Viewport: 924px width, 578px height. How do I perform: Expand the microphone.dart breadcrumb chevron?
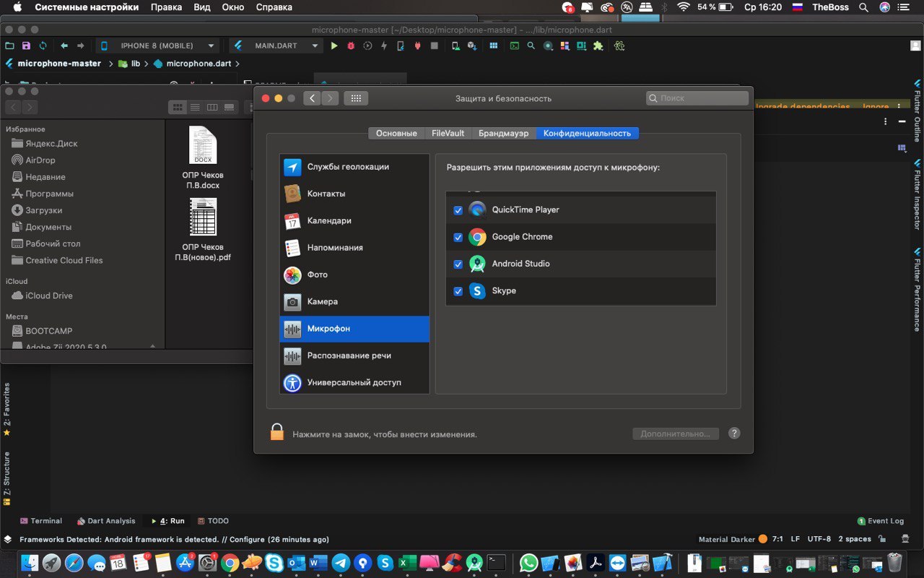pyautogui.click(x=237, y=64)
